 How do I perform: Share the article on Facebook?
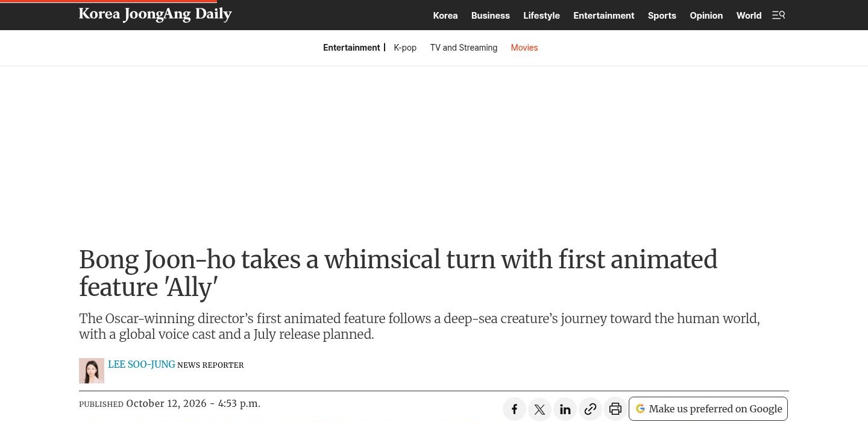(x=514, y=409)
